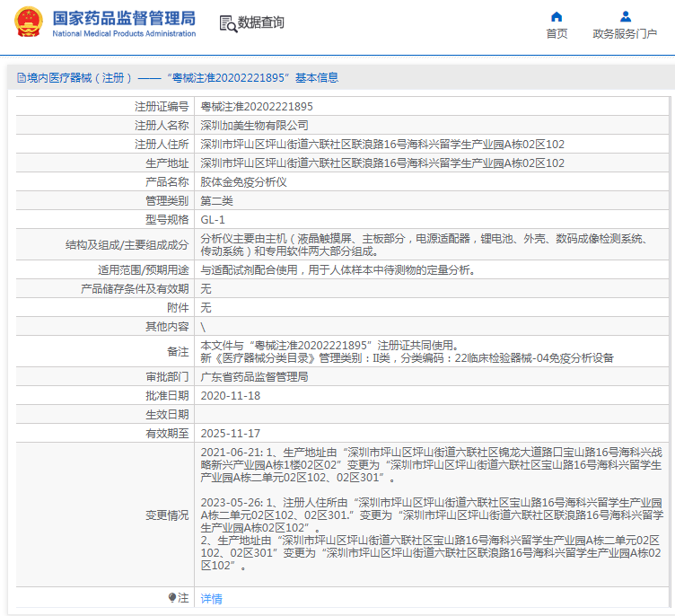The image size is (675, 616).
Task: Click the 境内医疗器械（注册）heading text
Action: [x=80, y=77]
